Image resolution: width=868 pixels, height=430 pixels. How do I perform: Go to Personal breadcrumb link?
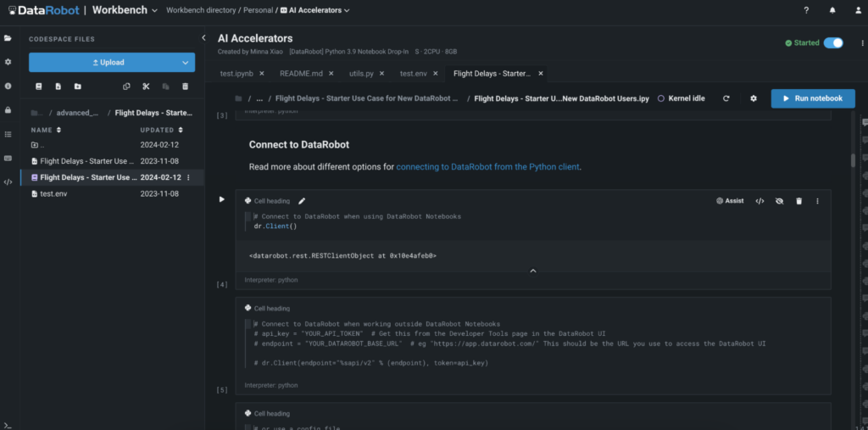pos(259,10)
